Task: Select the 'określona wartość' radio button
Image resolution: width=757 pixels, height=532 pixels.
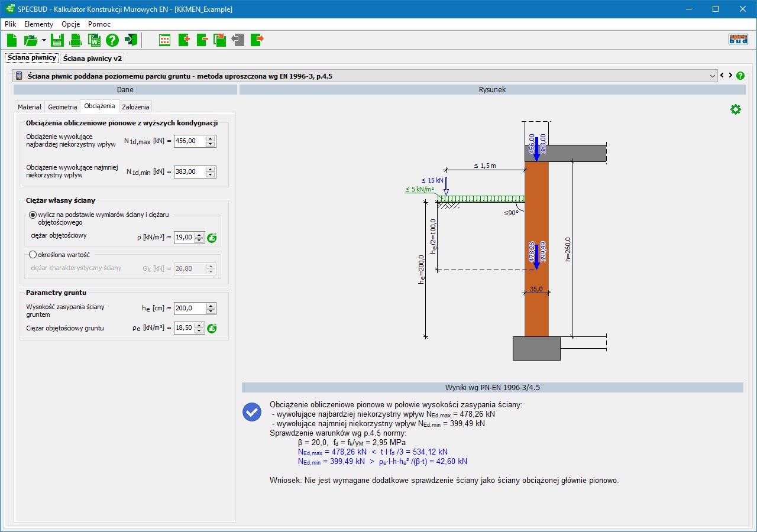Action: click(33, 255)
